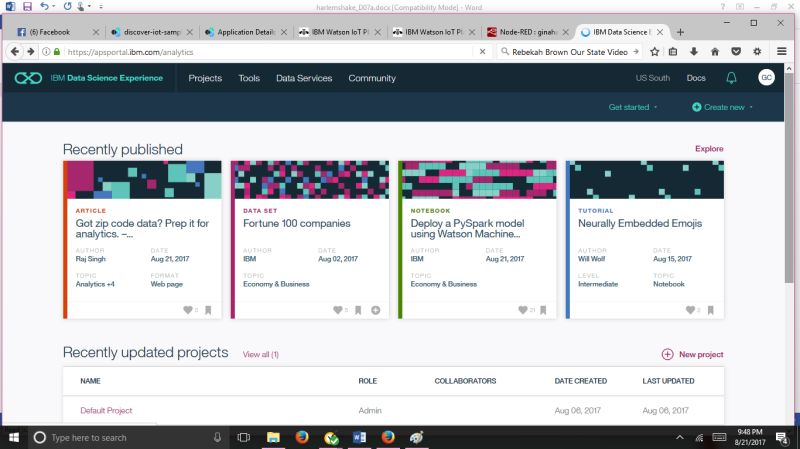Bookmark the Got zip code data article
The image size is (800, 449).
click(x=208, y=310)
